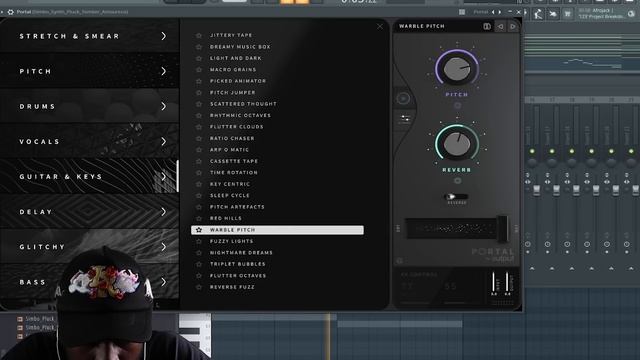Mark Rhythmic Octaves as favorite
Viewport: 640px width, 360px height.
199,116
